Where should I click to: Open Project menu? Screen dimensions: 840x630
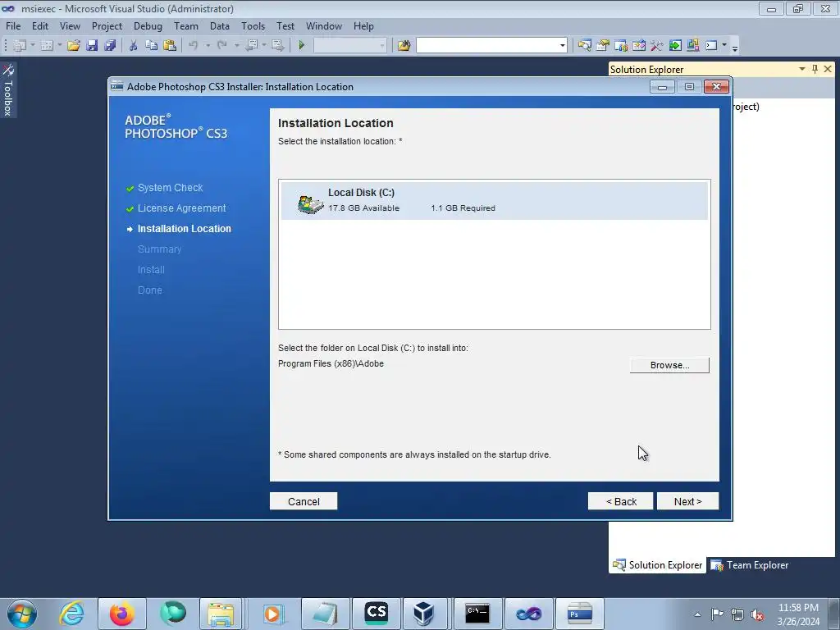107,25
